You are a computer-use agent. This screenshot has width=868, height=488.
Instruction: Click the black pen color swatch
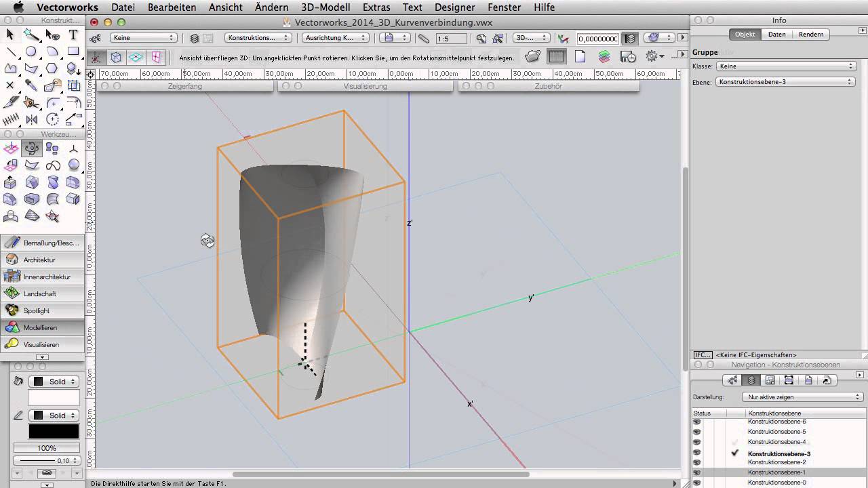[x=54, y=431]
